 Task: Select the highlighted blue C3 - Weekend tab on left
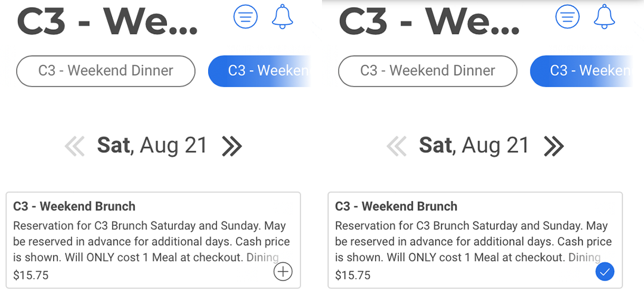(259, 71)
